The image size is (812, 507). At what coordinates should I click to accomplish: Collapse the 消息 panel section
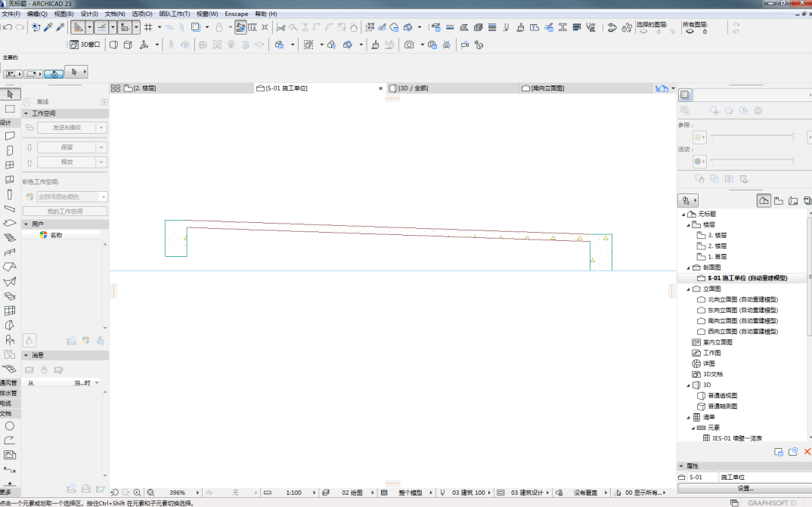click(x=26, y=355)
